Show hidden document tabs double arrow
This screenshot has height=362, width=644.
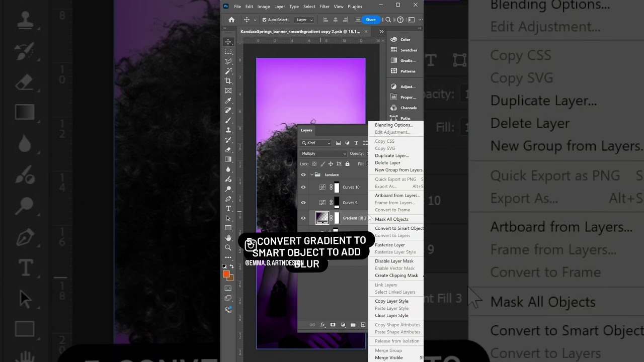point(381,31)
